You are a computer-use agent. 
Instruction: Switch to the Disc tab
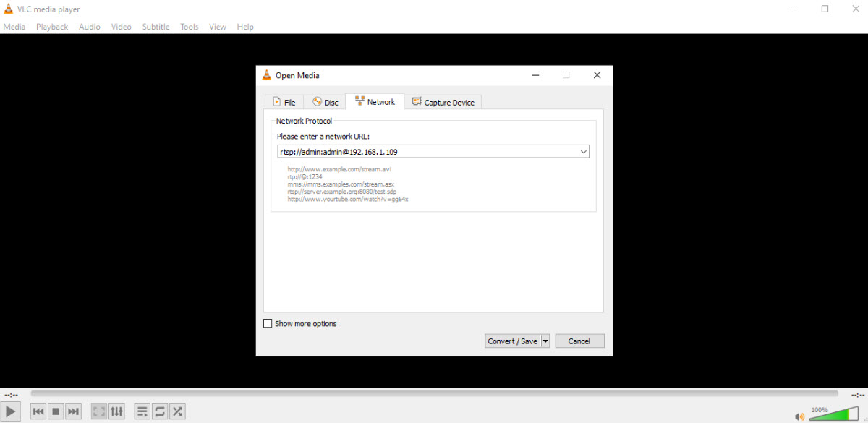click(325, 103)
